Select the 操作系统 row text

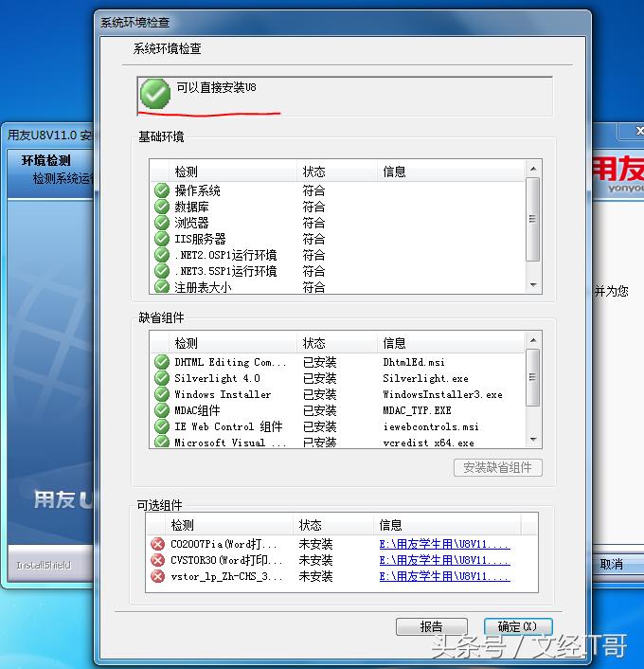198,190
